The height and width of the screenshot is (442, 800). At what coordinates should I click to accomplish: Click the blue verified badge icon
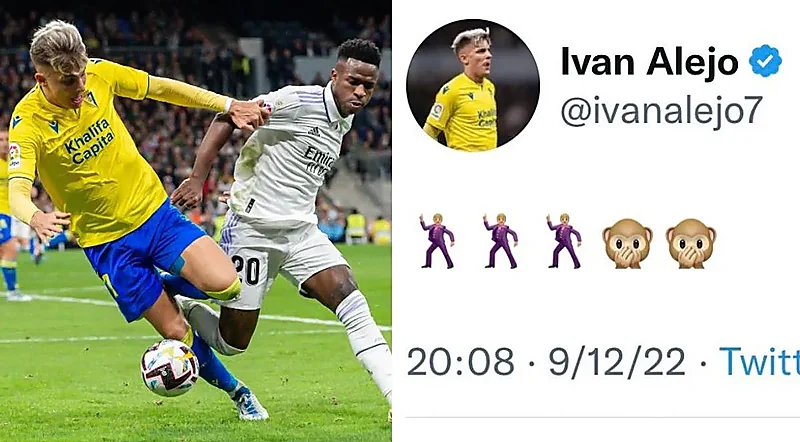(x=765, y=61)
